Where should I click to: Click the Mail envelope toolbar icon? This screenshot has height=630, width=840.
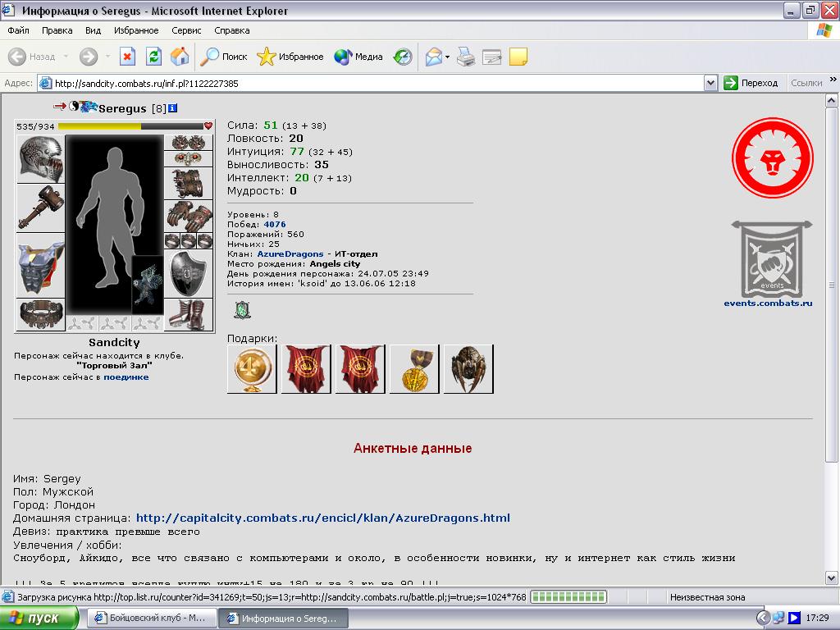434,57
